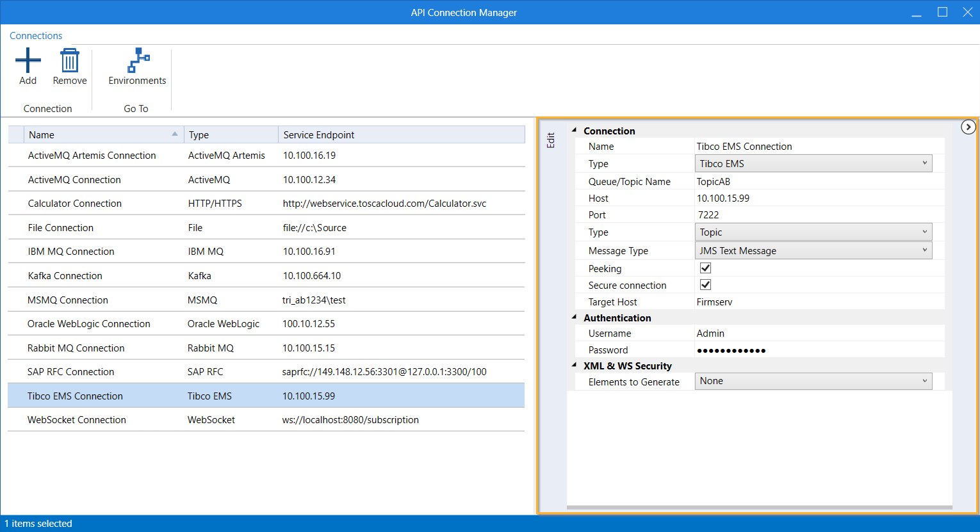Select the WebSocket Connection row
980x532 pixels.
[x=77, y=420]
